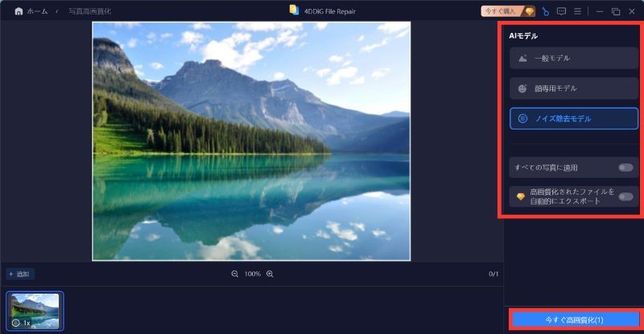Click the premium diamond icon beside auto-export
Screen dimensions: 644x334
pyautogui.click(x=520, y=196)
